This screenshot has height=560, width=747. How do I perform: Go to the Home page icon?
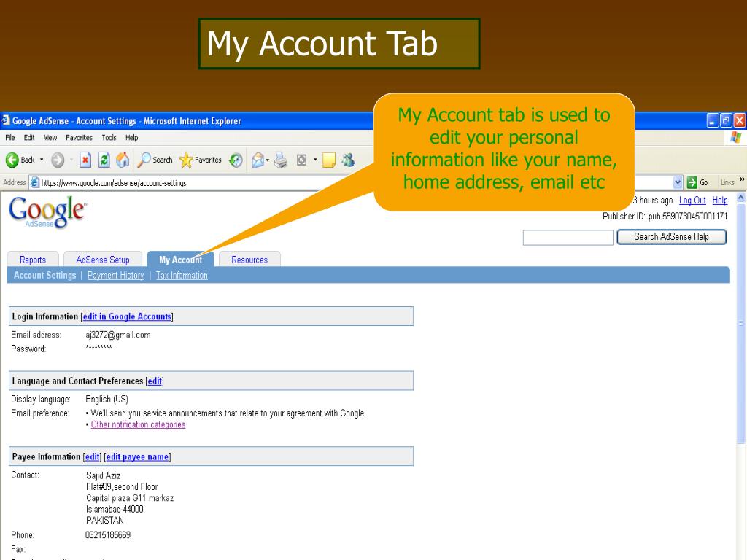pos(123,160)
